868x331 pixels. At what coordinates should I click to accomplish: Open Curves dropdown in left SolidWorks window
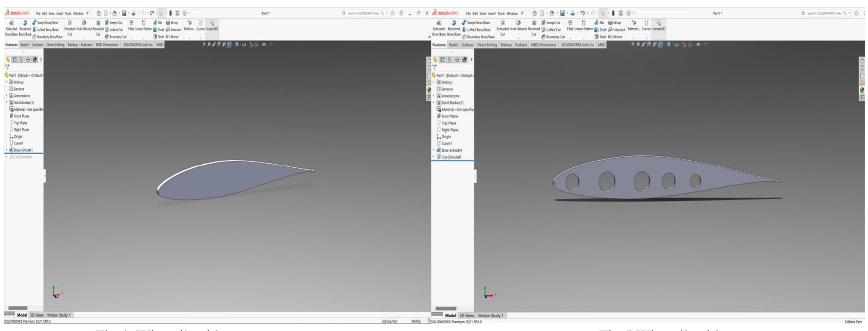(x=201, y=38)
